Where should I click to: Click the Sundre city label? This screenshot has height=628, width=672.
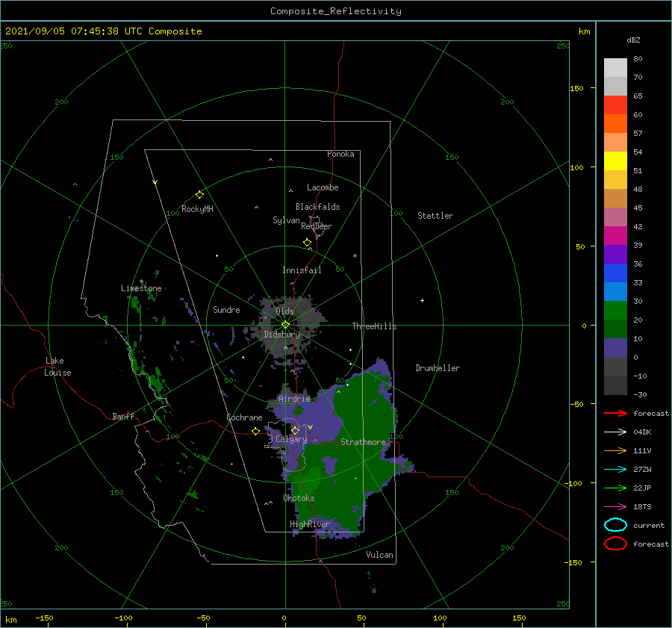pos(226,310)
